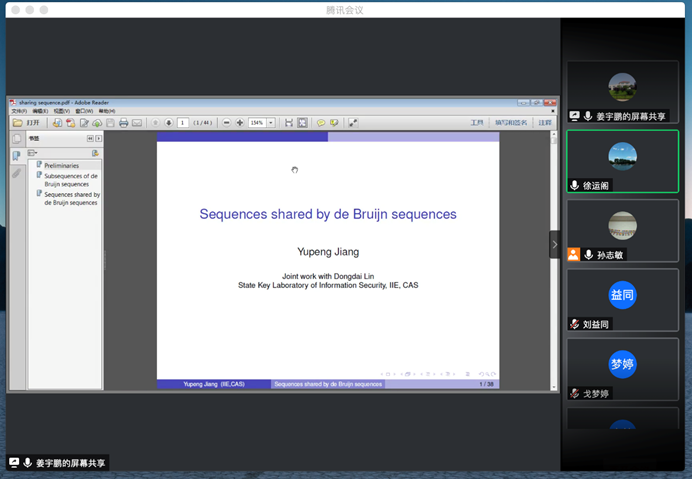This screenshot has width=692, height=479.
Task: Click the Print icon in Adobe Reader toolbar
Action: coord(123,123)
